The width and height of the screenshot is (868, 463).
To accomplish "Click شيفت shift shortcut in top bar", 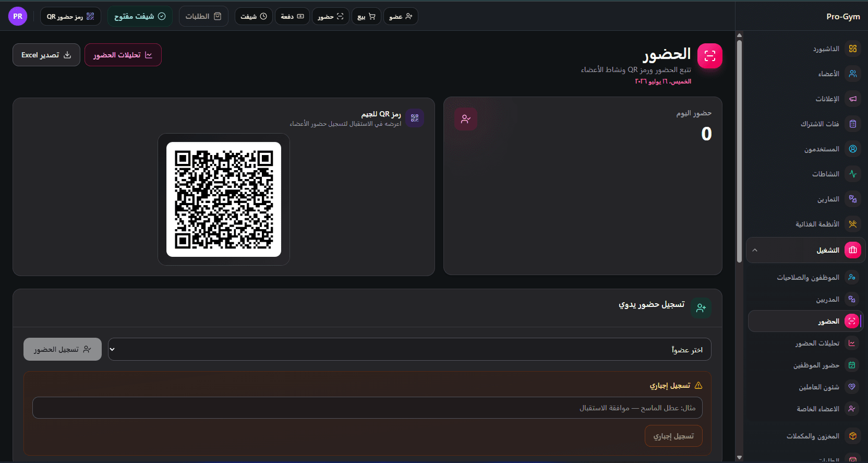I will (254, 16).
